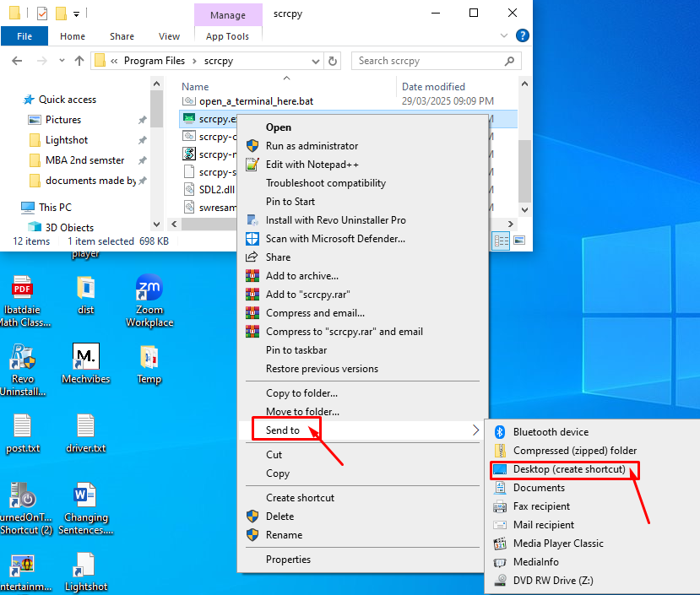Click the Up arrow navigation button
The image size is (700, 595).
[x=79, y=61]
